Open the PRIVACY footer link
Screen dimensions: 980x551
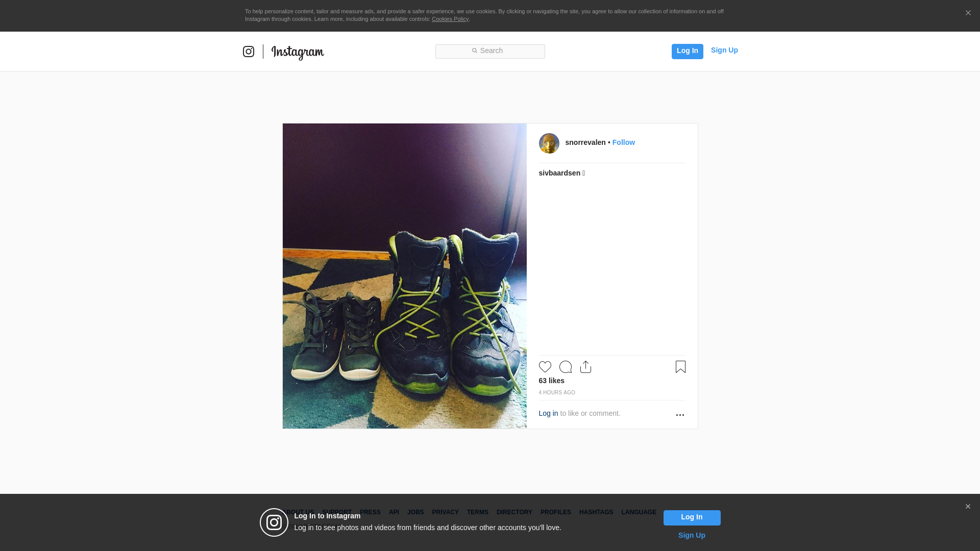445,512
